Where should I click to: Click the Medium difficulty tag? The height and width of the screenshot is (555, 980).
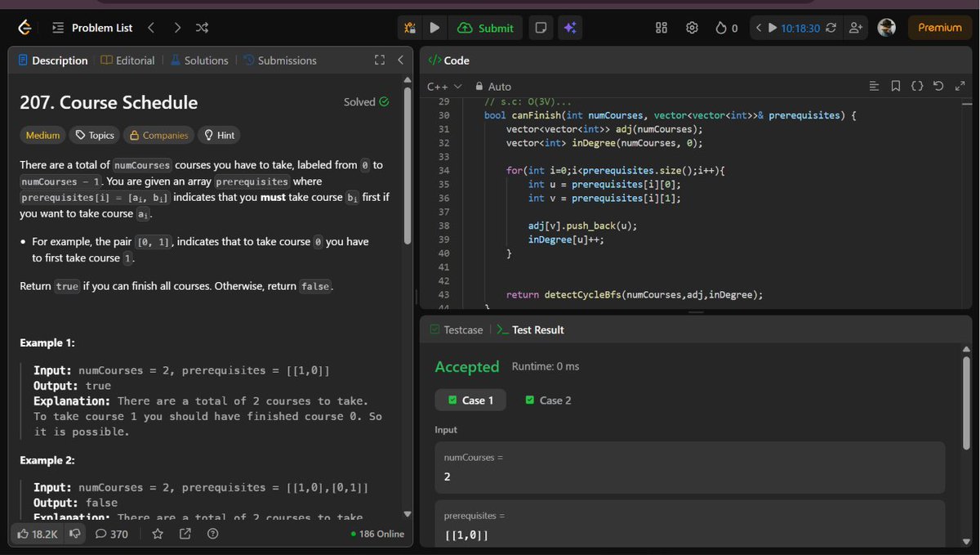point(42,135)
